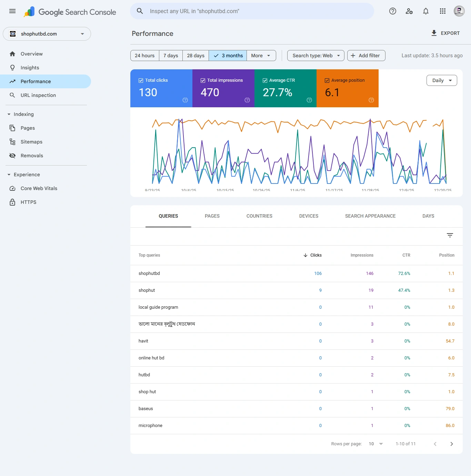Select the Performance sidebar icon
Image resolution: width=471 pixels, height=476 pixels.
[12, 81]
